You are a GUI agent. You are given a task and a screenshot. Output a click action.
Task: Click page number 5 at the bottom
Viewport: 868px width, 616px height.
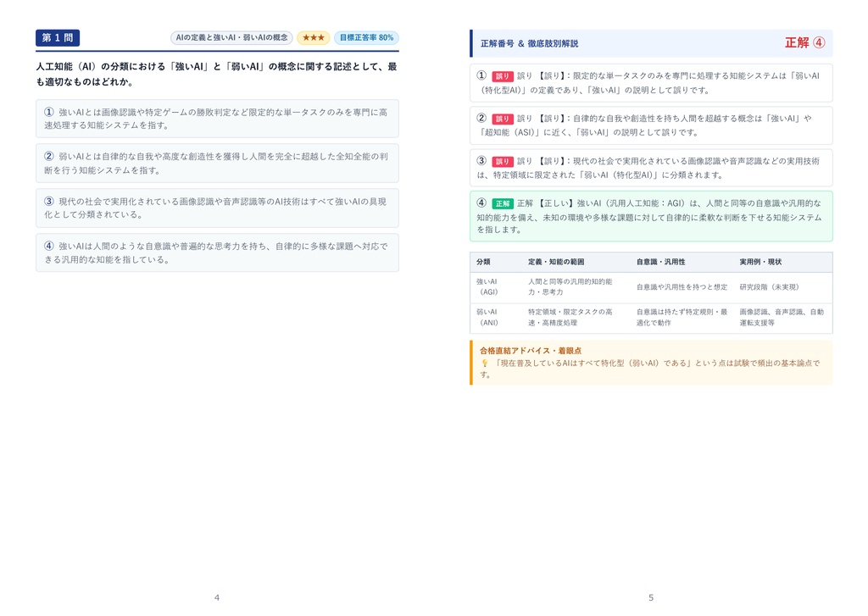pyautogui.click(x=651, y=597)
